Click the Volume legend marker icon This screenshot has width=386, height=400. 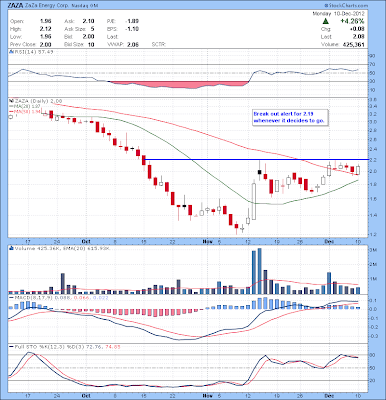coord(11,248)
